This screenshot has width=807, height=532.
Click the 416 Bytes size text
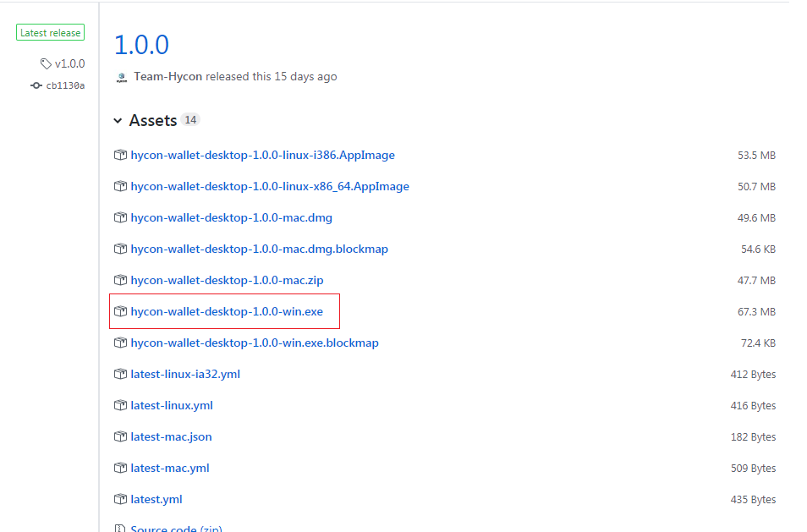pos(753,406)
